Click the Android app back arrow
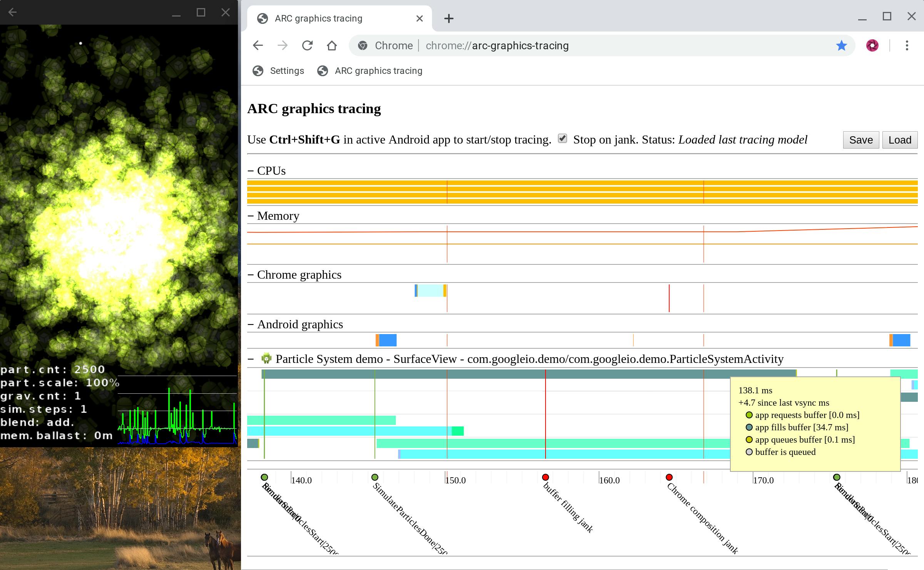This screenshot has height=570, width=924. (12, 12)
